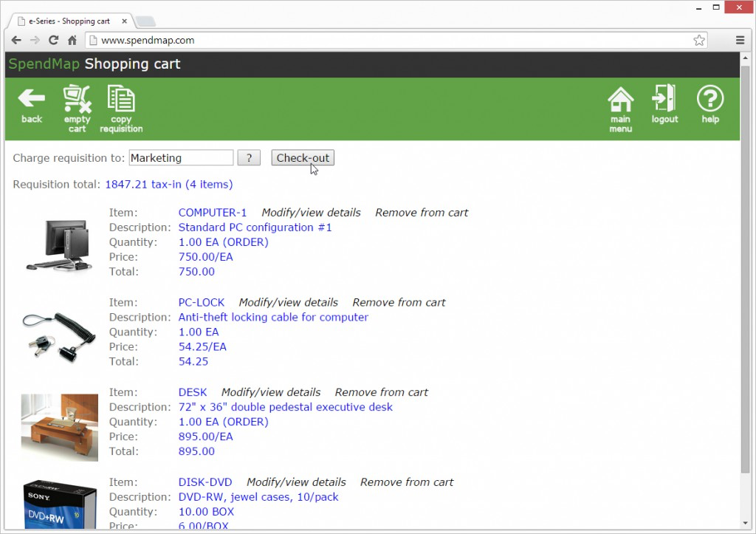
Task: Click description 72" x 36" double pedestal executive desk
Action: 286,407
